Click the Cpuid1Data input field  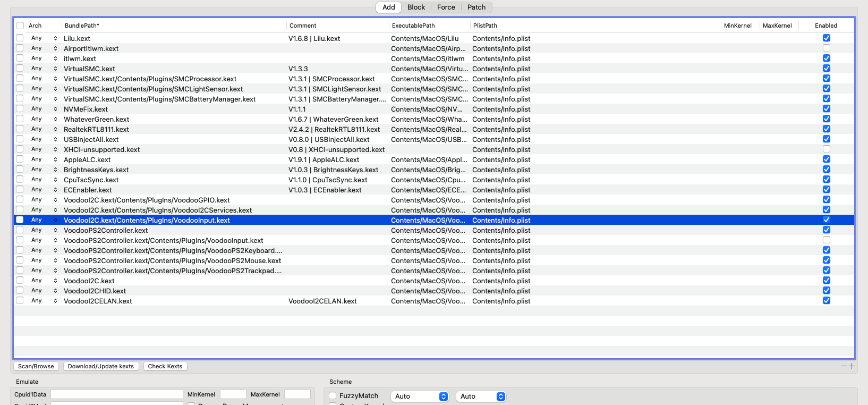tap(116, 394)
